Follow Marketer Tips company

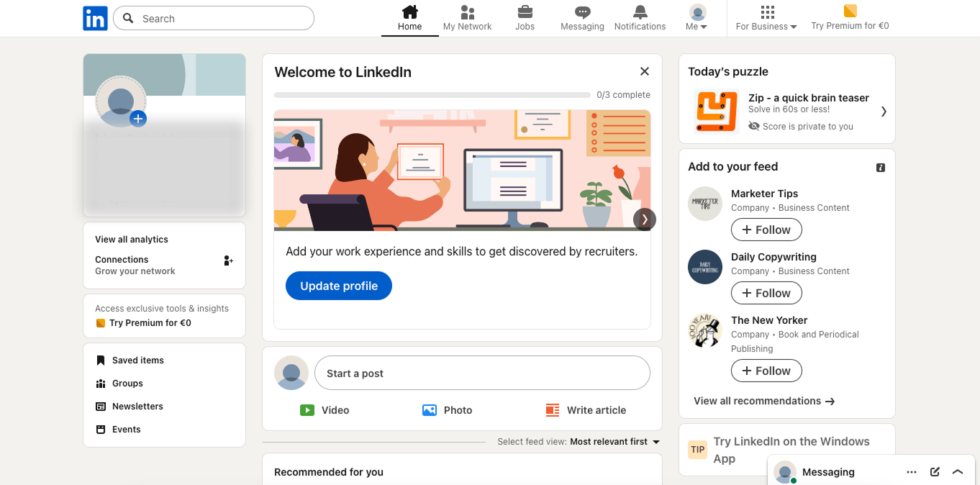point(766,230)
